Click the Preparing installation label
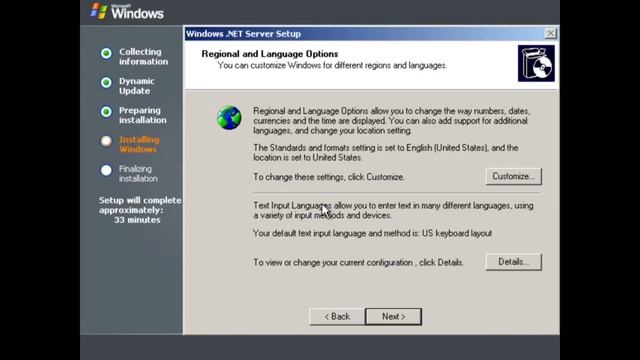The width and height of the screenshot is (640, 360). [142, 115]
